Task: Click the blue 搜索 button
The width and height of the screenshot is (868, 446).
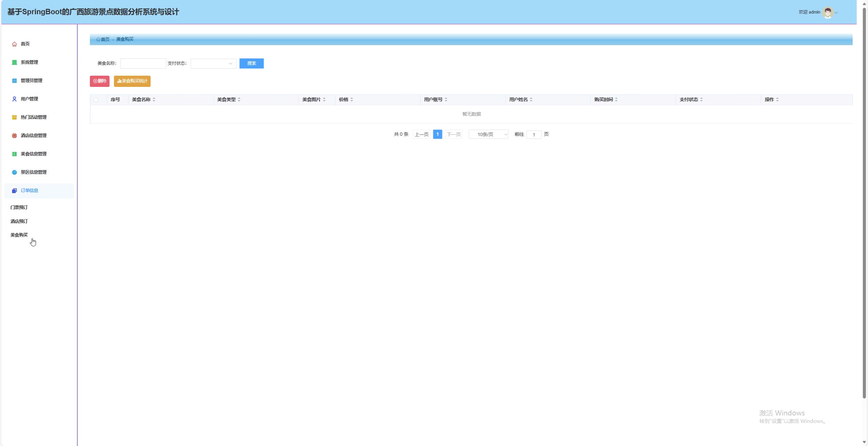Action: [251, 63]
